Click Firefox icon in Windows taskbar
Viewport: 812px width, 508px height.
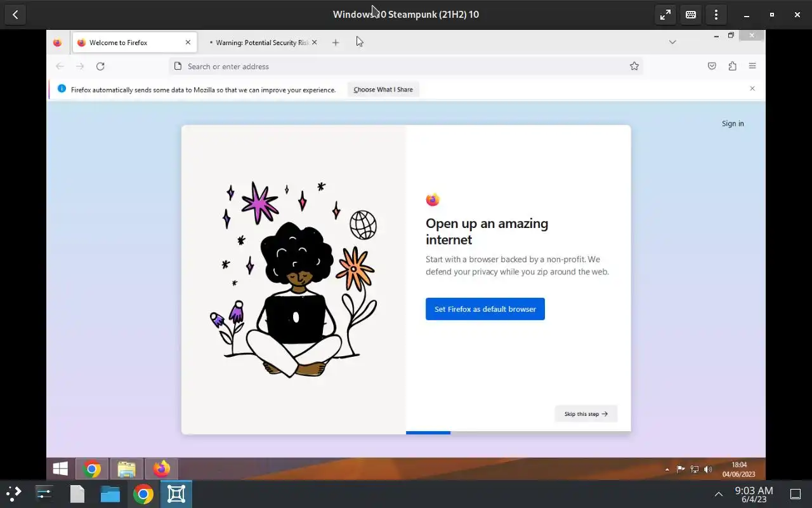point(161,469)
